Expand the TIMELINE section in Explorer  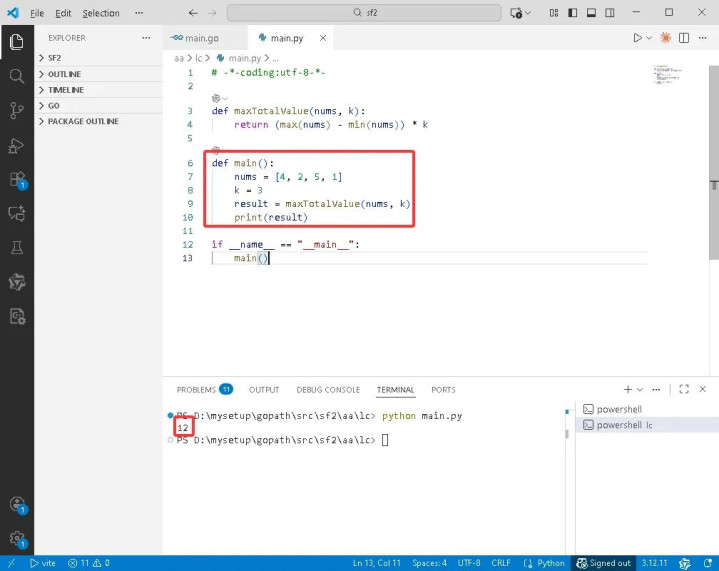tap(66, 90)
